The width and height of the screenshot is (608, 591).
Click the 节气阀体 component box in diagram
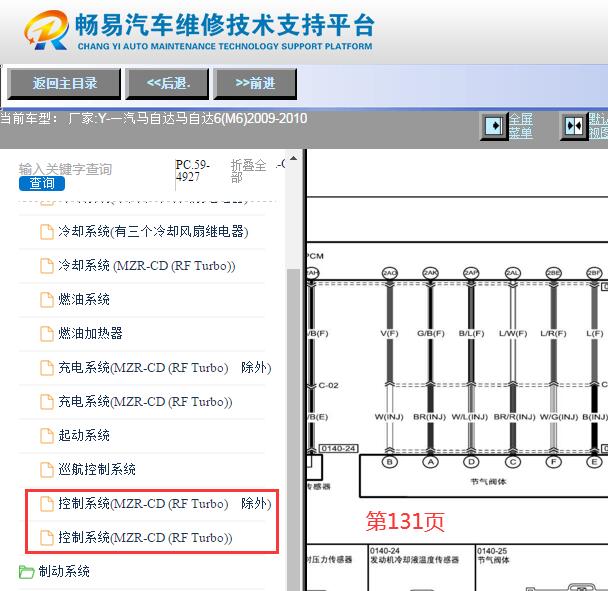(x=484, y=476)
